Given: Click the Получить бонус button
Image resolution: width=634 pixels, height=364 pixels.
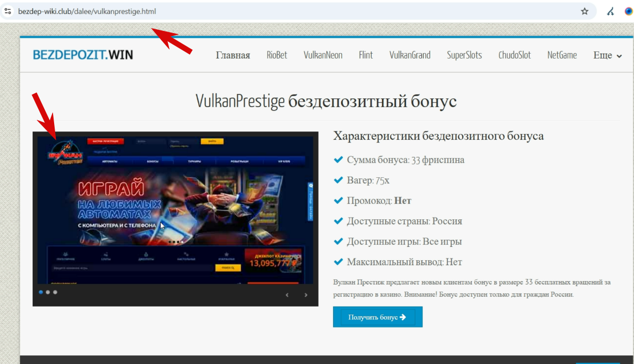Looking at the screenshot, I should click(378, 317).
